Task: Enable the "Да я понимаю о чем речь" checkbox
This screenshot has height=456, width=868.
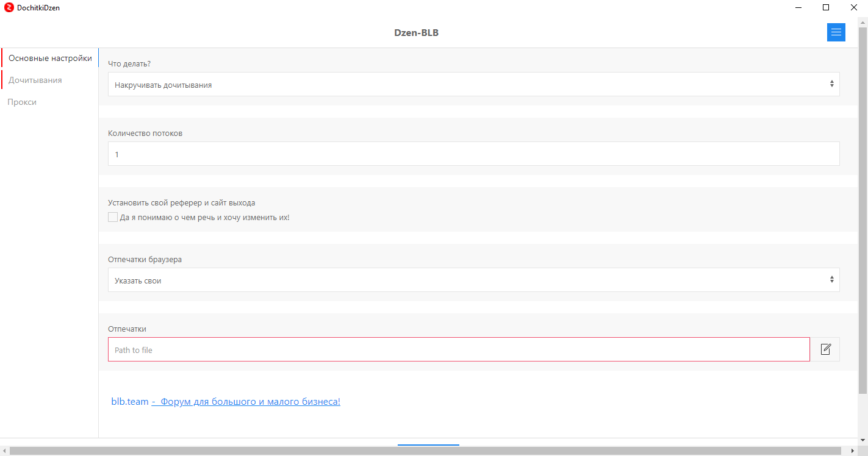Action: pos(113,217)
